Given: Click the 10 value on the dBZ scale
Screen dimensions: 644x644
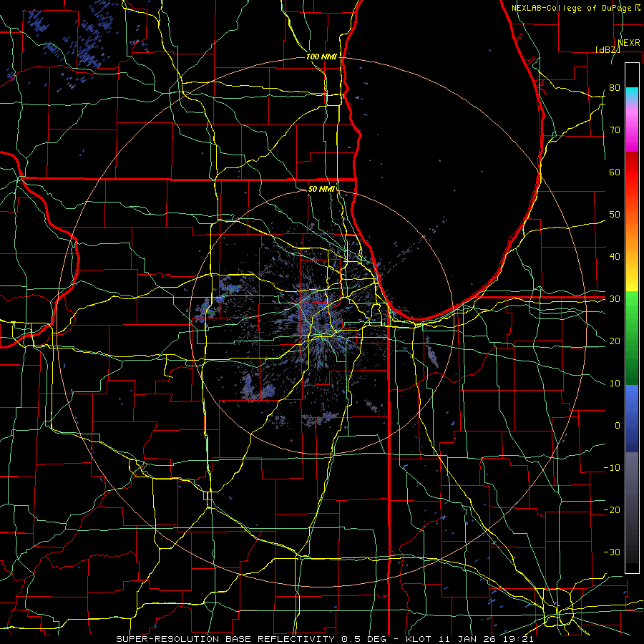Looking at the screenshot, I should (x=615, y=384).
